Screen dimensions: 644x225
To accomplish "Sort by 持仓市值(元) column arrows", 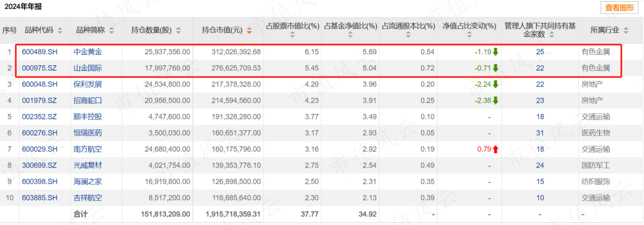I will (249, 30).
